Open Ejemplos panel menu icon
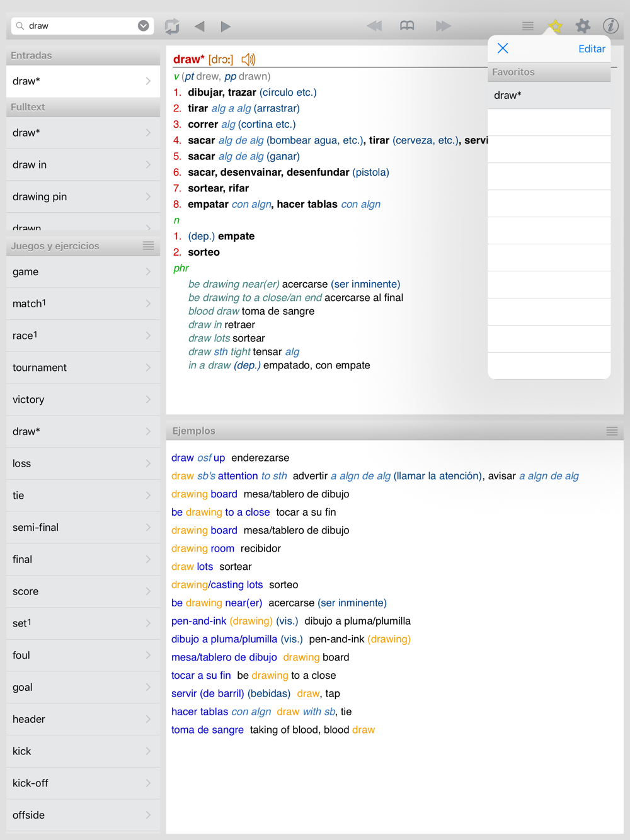The width and height of the screenshot is (630, 840). click(612, 431)
